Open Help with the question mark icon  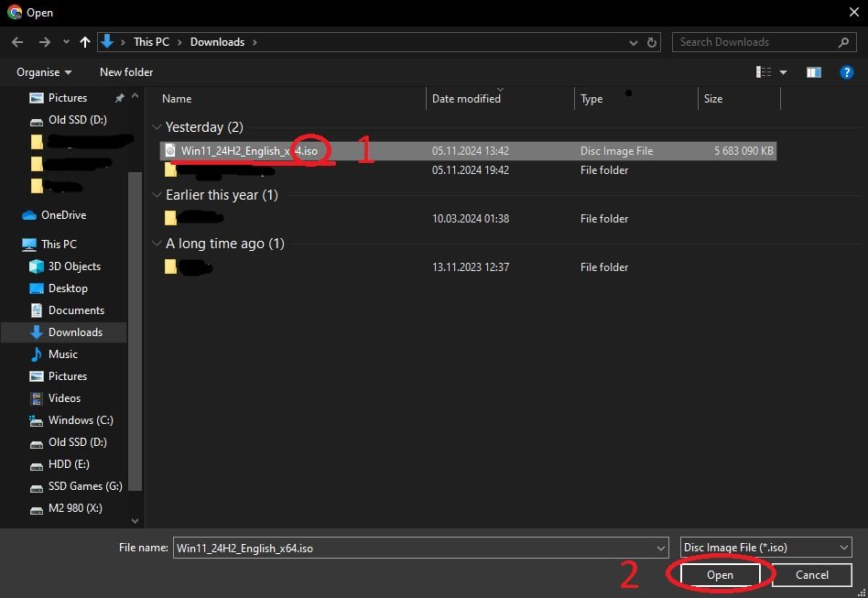(846, 72)
